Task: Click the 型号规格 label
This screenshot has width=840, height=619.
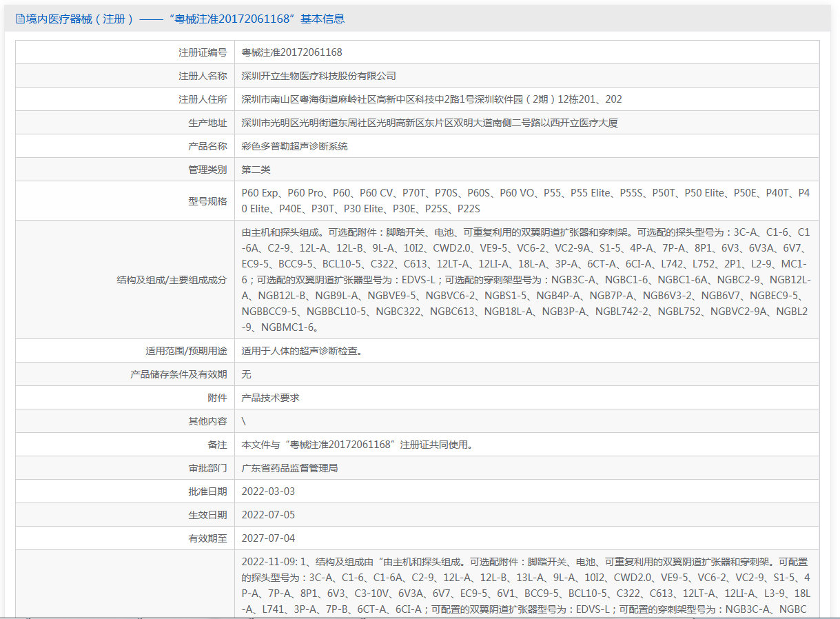Action: pos(207,201)
